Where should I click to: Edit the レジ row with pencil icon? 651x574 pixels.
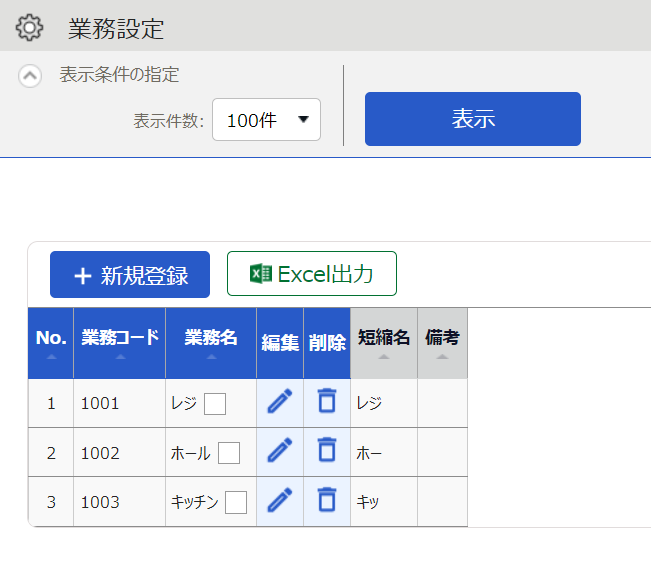(280, 401)
